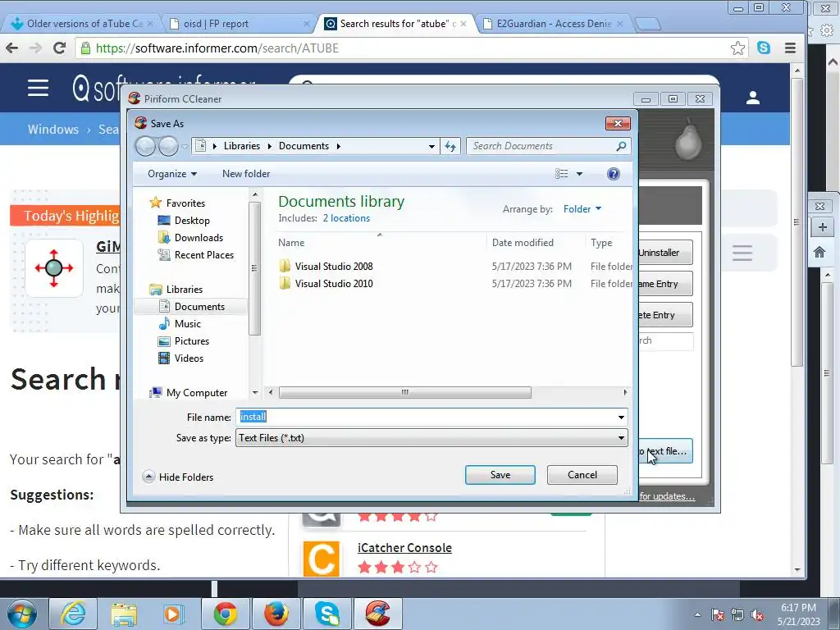This screenshot has height=630, width=840.
Task: Refresh the Documents location
Action: (450, 146)
